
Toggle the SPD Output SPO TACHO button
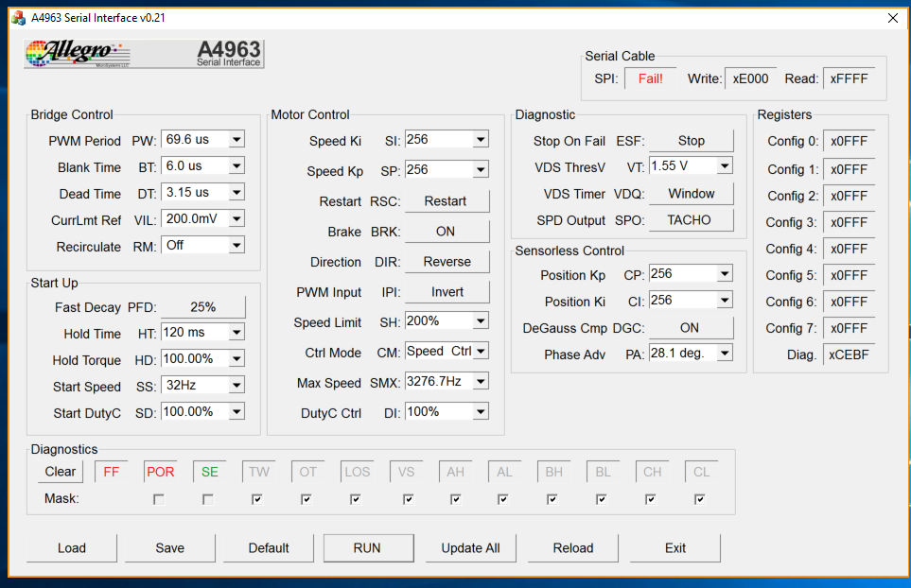pos(692,220)
